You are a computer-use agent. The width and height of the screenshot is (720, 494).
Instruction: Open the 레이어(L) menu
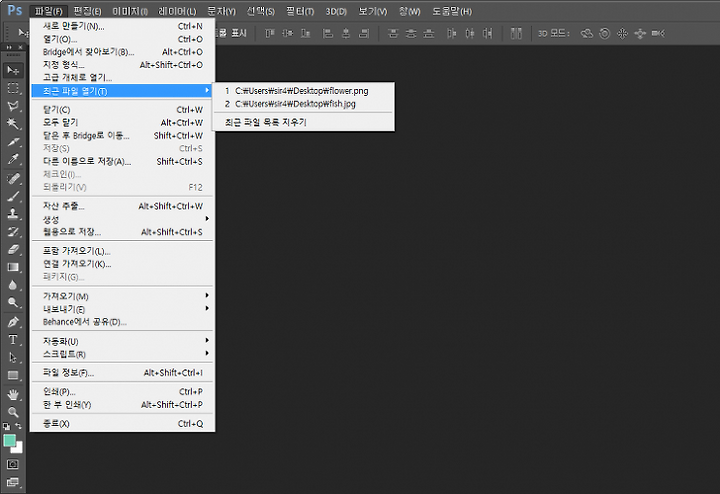(x=177, y=11)
